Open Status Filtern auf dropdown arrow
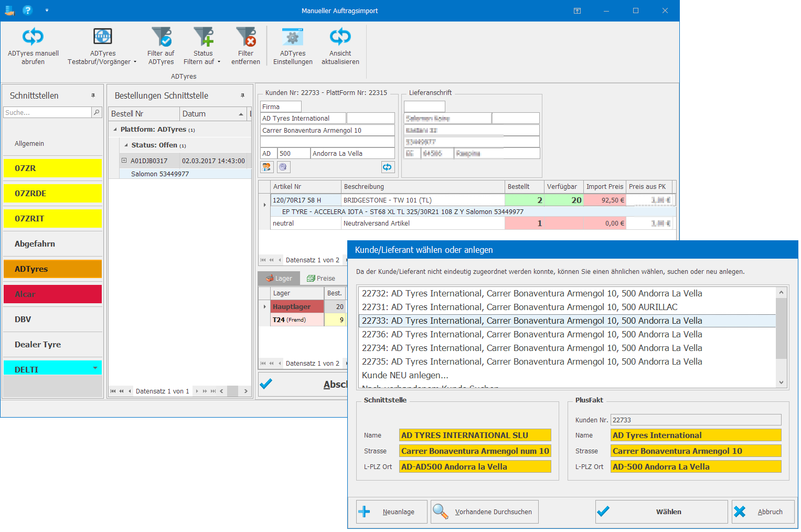The image size is (801, 532). click(219, 62)
